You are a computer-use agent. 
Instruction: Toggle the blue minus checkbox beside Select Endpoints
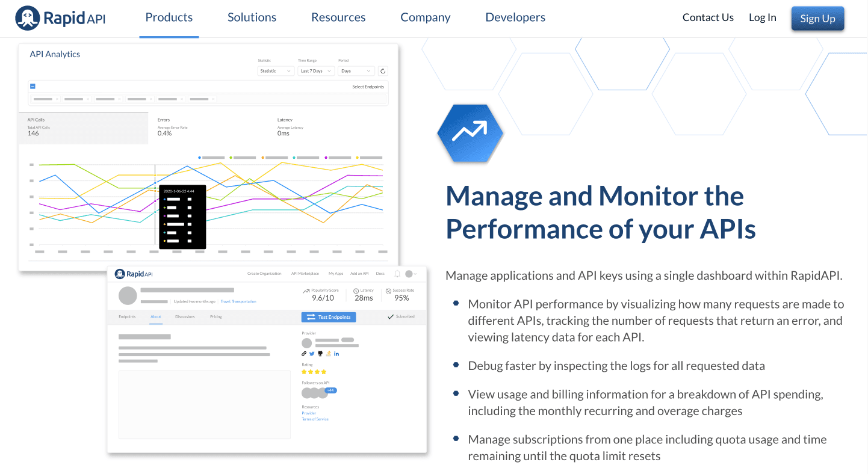coord(33,87)
